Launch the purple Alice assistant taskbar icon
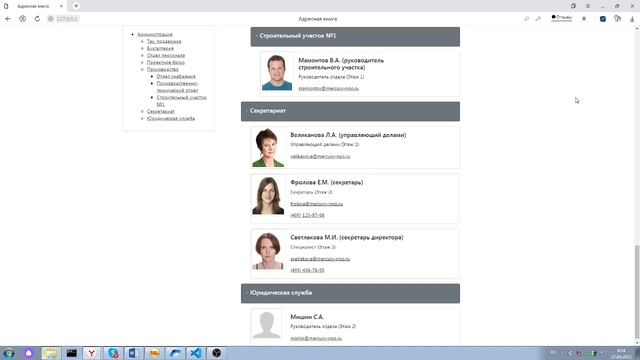 [29, 353]
